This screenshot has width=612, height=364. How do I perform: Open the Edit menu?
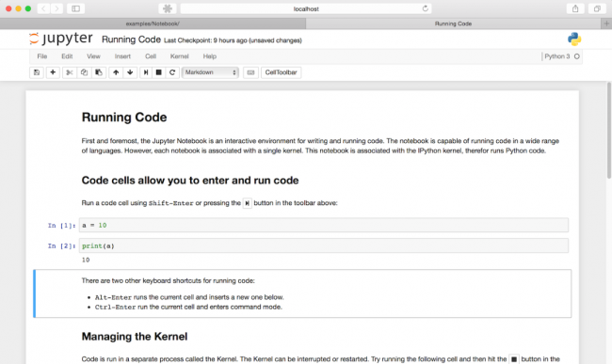(x=67, y=56)
